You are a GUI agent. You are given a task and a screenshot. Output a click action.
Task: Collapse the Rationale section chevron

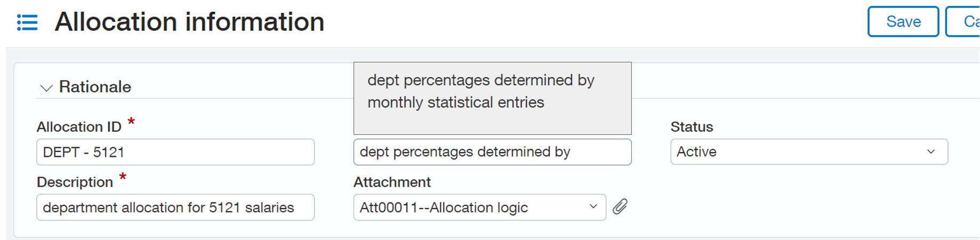[x=46, y=87]
